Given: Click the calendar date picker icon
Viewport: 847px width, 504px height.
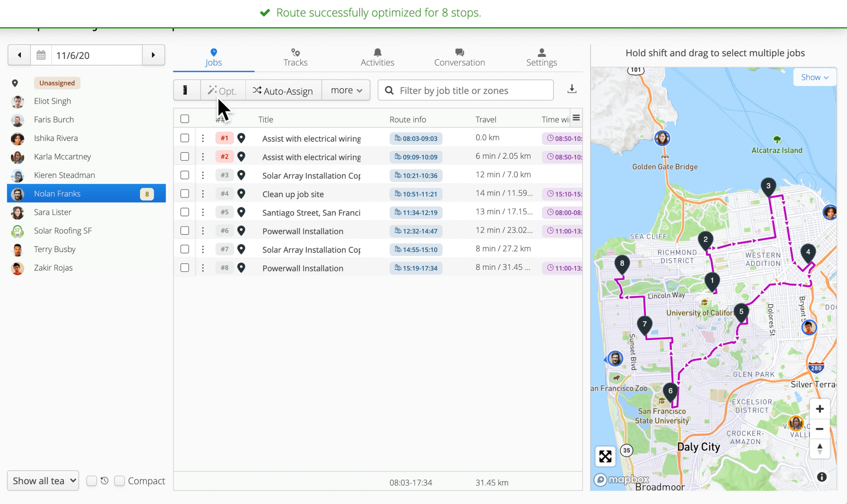Looking at the screenshot, I should [41, 55].
